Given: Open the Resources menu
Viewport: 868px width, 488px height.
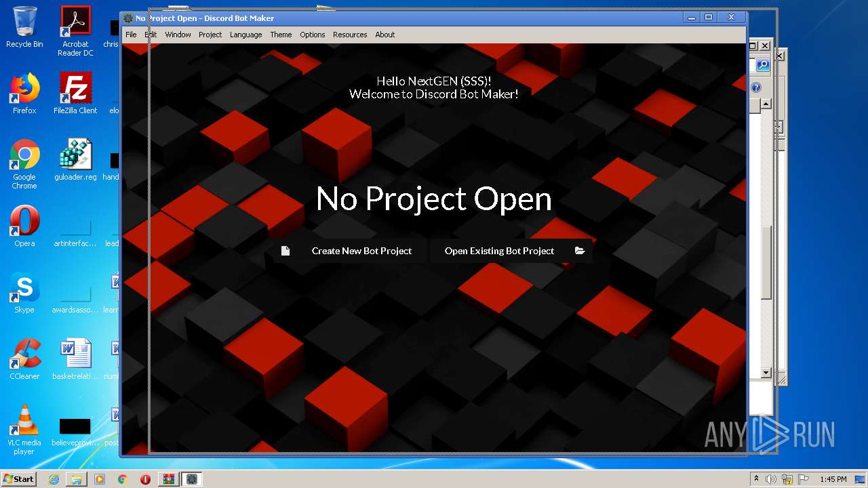Looking at the screenshot, I should (350, 35).
